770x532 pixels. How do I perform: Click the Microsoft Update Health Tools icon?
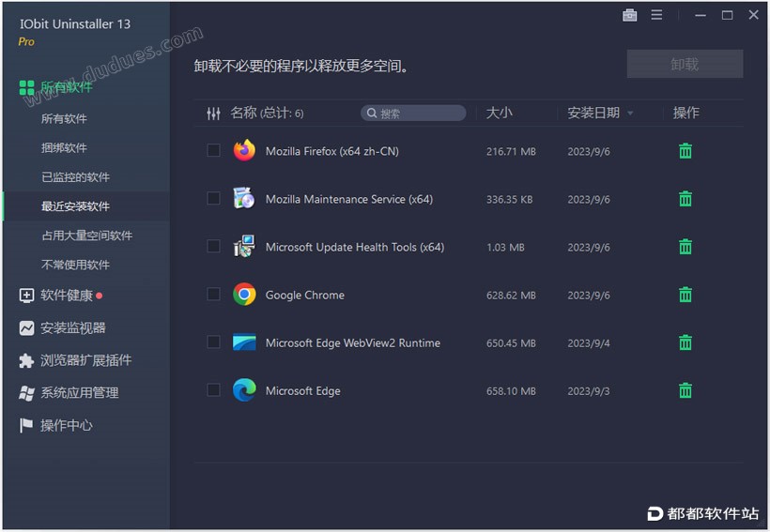[x=244, y=246]
